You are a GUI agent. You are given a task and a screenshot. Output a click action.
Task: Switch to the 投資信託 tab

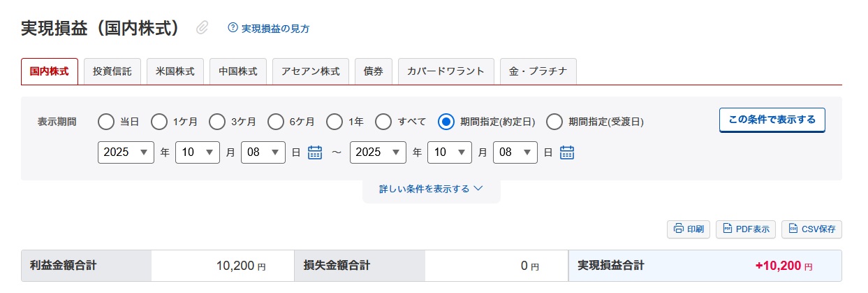[112, 71]
